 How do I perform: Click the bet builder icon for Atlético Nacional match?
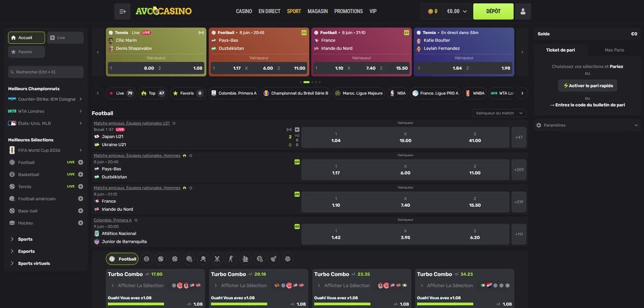click(x=297, y=226)
